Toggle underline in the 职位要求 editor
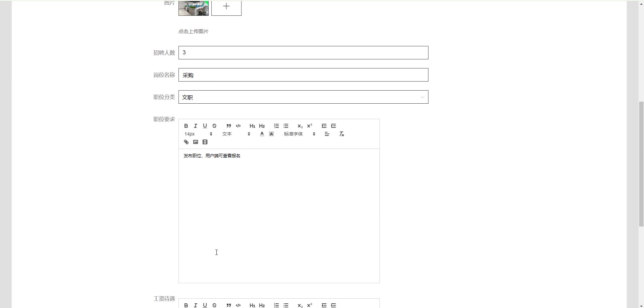 (x=205, y=126)
